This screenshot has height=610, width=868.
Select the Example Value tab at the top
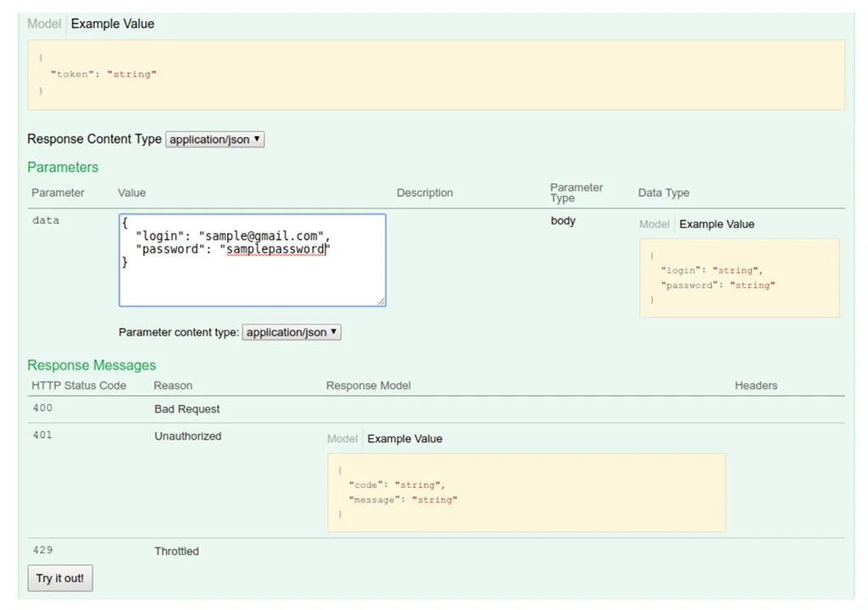[x=112, y=24]
